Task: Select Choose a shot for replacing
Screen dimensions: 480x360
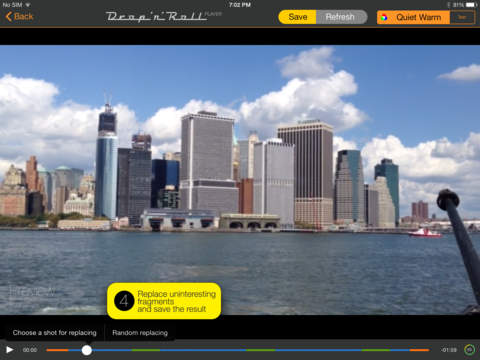Action: coord(54,333)
